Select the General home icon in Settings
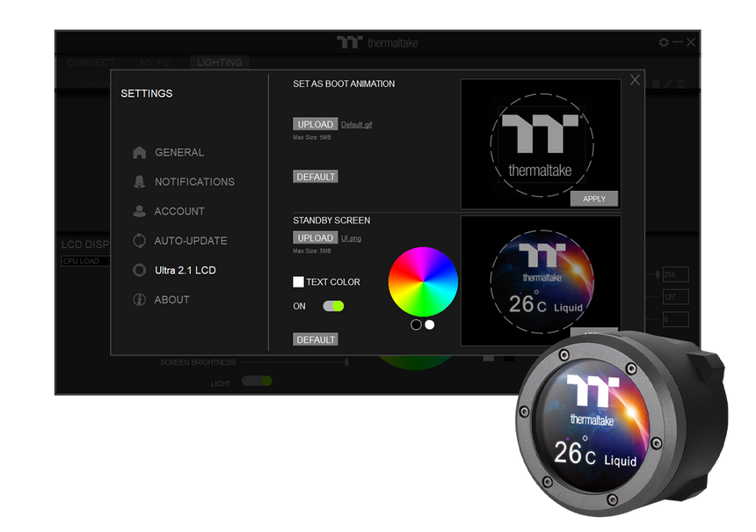756x532 pixels. pyautogui.click(x=139, y=152)
